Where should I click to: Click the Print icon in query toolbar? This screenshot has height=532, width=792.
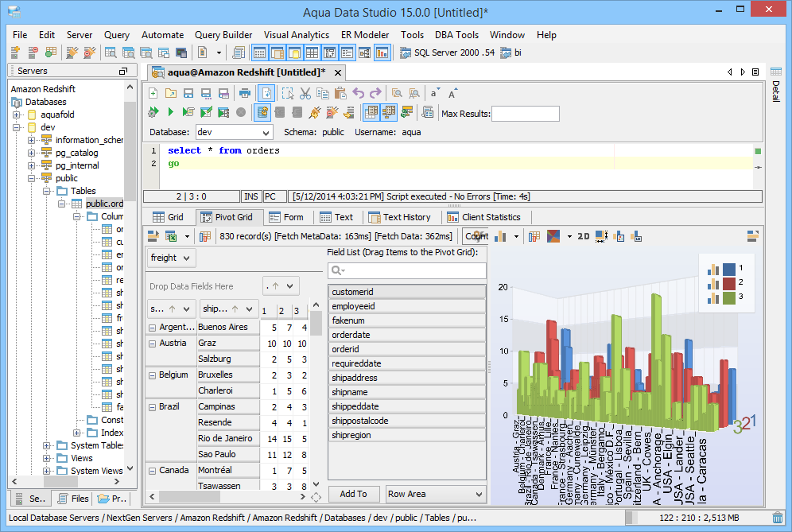click(x=245, y=94)
